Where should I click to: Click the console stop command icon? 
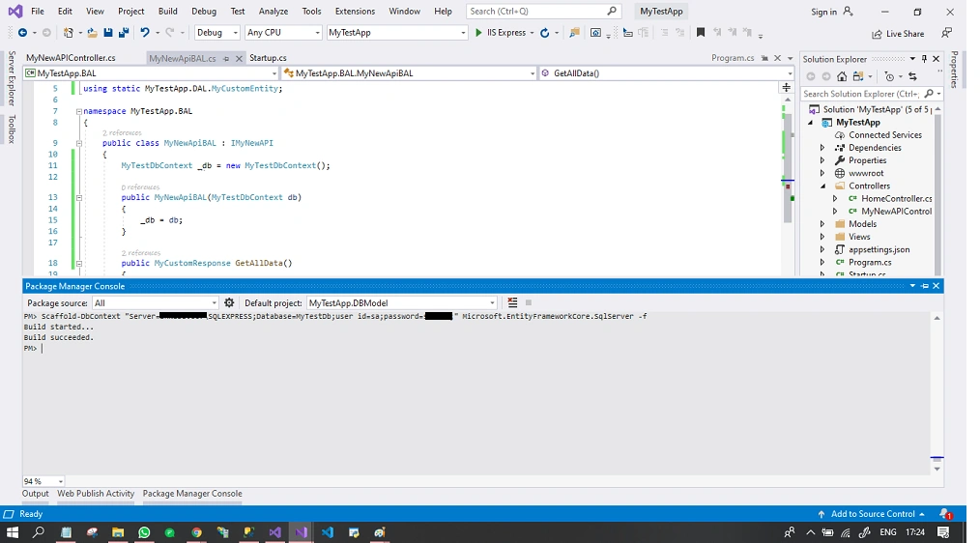529,302
